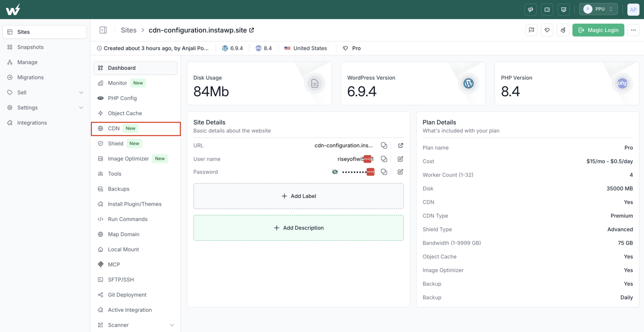Open the Monitor section
This screenshot has height=332, width=644.
[x=135, y=83]
